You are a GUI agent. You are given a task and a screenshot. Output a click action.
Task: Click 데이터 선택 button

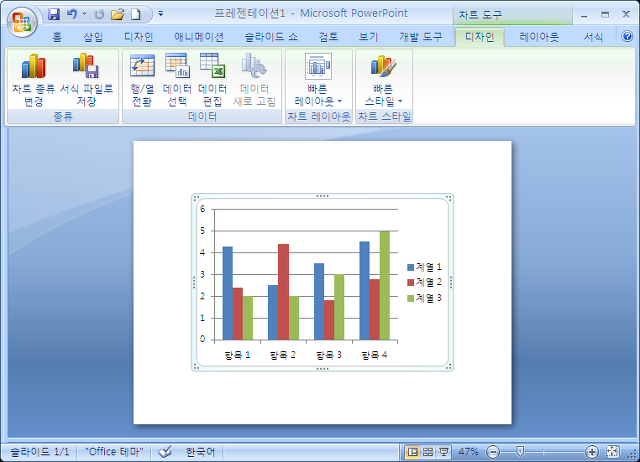[x=177, y=80]
